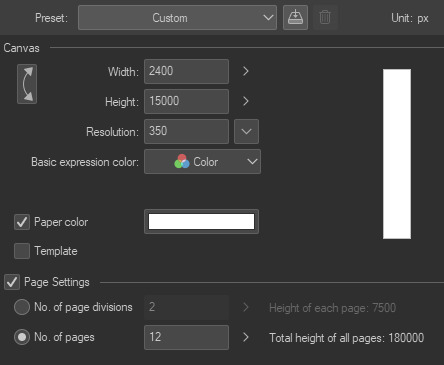444x365 pixels.
Task: Click the 'Basic expression color:' label
Action: pos(85,162)
